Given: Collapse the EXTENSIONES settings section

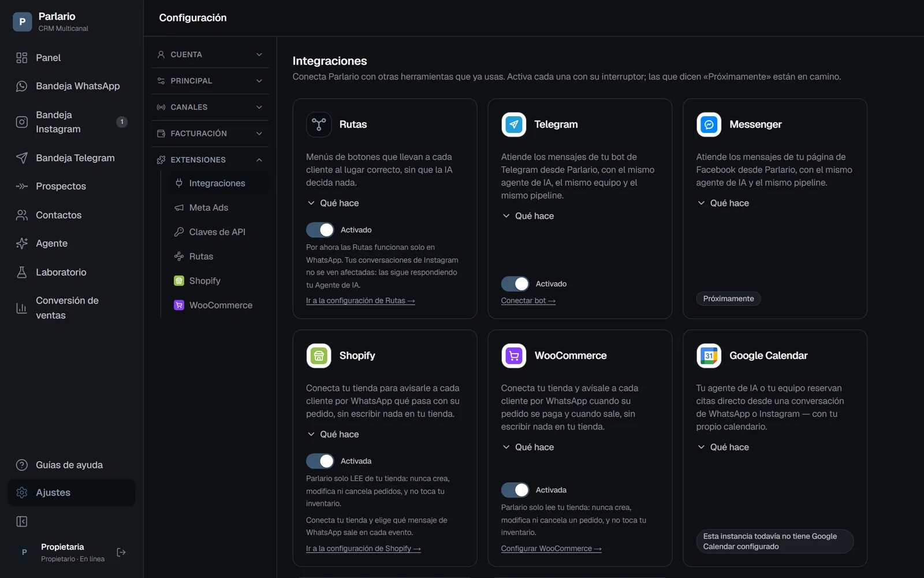Looking at the screenshot, I should 210,160.
